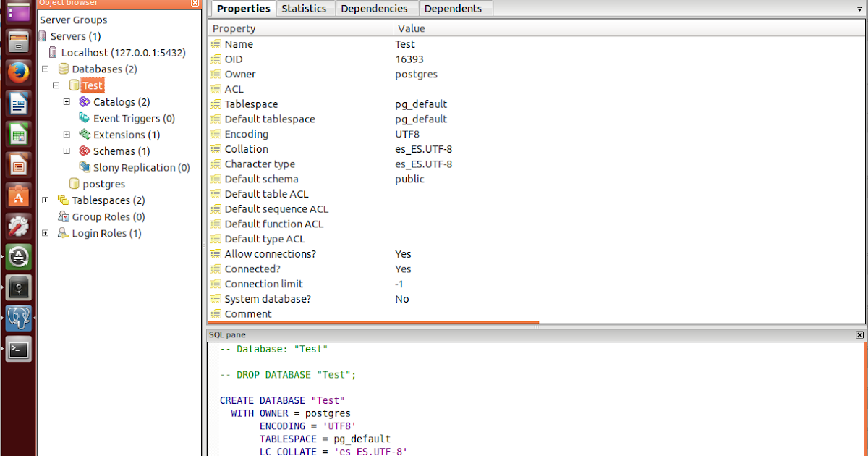This screenshot has width=868, height=456.
Task: Click the Tablespaces (2) folder icon
Action: (x=63, y=200)
